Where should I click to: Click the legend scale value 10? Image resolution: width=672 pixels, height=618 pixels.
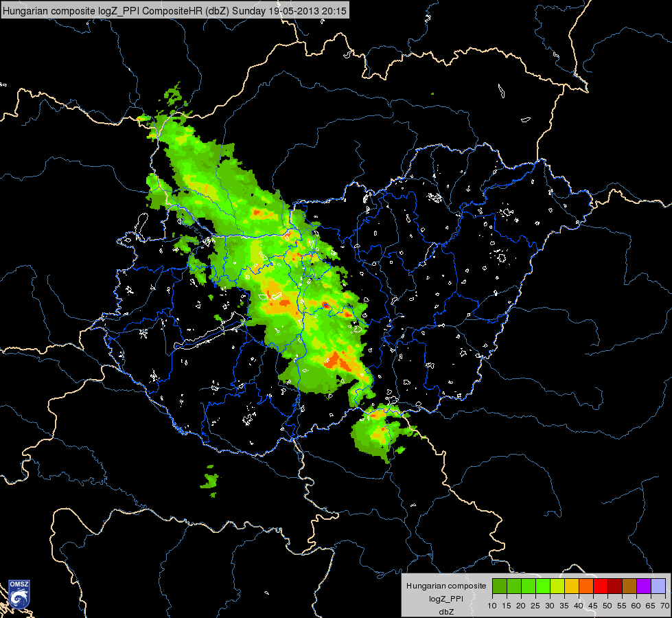pos(492,606)
